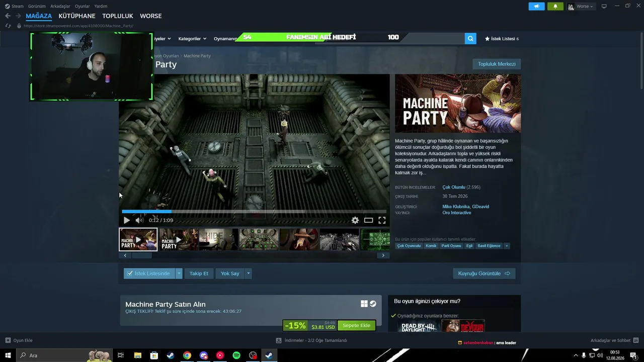Open the İstek Listesi wishlist link
Image resolution: width=644 pixels, height=362 pixels.
502,39
